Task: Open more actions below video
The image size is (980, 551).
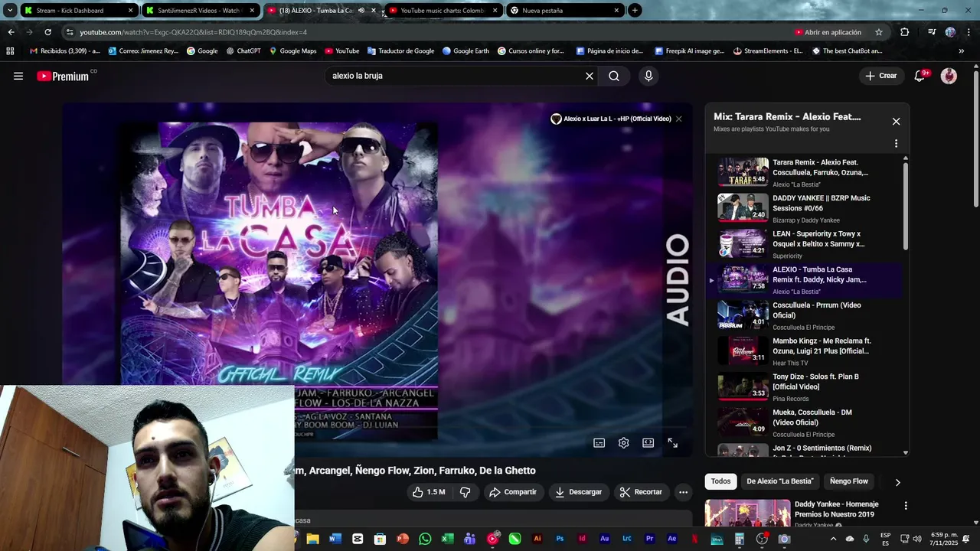Action: [x=684, y=492]
